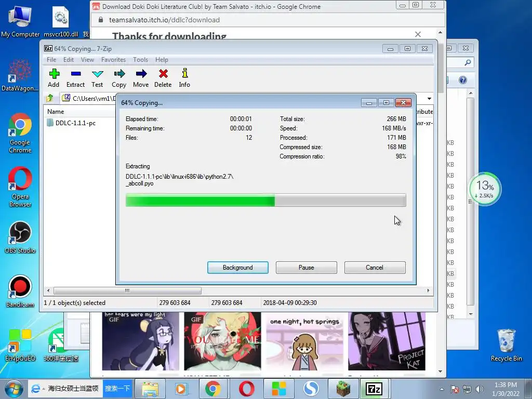
Task: Open the Recycle Bin
Action: pyautogui.click(x=506, y=345)
